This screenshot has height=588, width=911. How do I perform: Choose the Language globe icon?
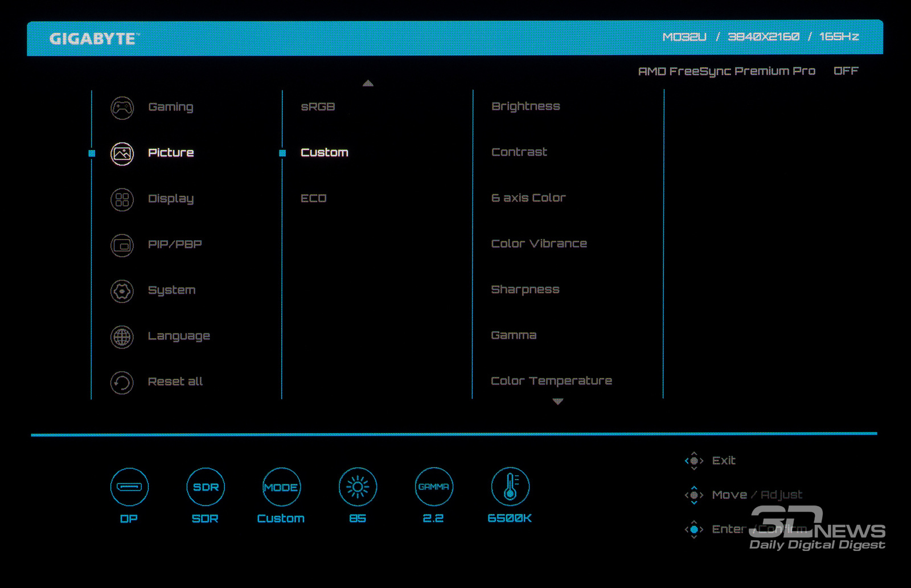(122, 337)
